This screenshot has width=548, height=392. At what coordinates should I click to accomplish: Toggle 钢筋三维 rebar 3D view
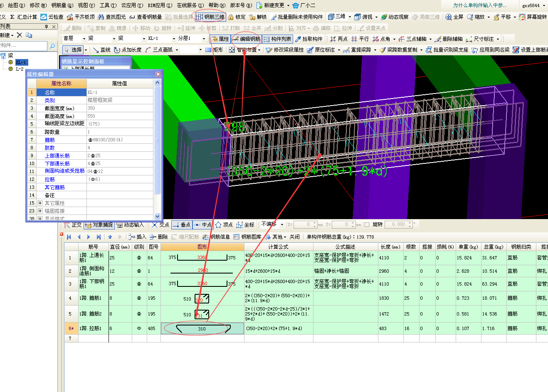[210, 17]
